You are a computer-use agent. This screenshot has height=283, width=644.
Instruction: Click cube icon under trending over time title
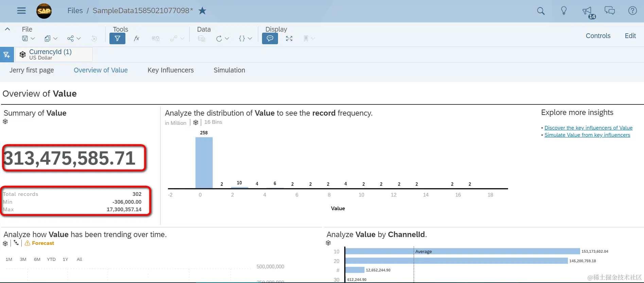tap(5, 244)
